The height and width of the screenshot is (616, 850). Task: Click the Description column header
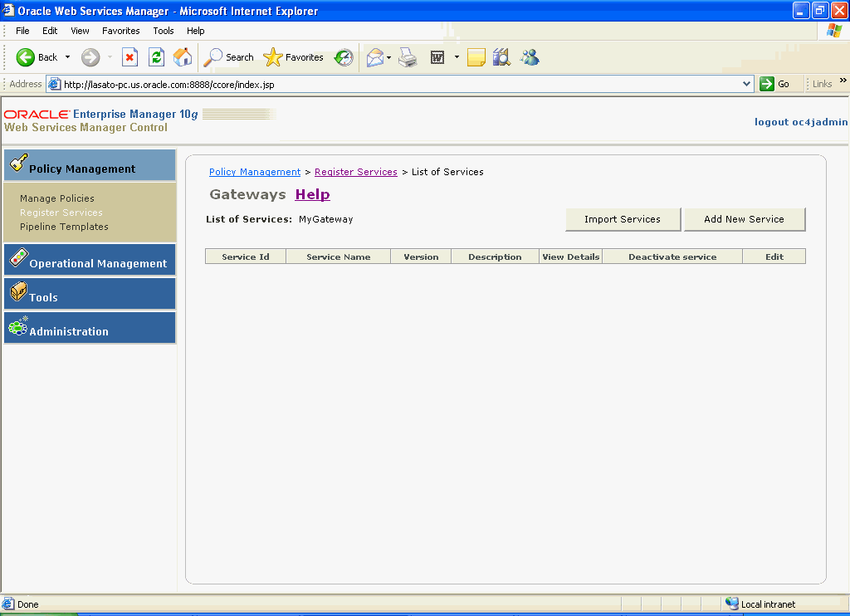pos(495,257)
